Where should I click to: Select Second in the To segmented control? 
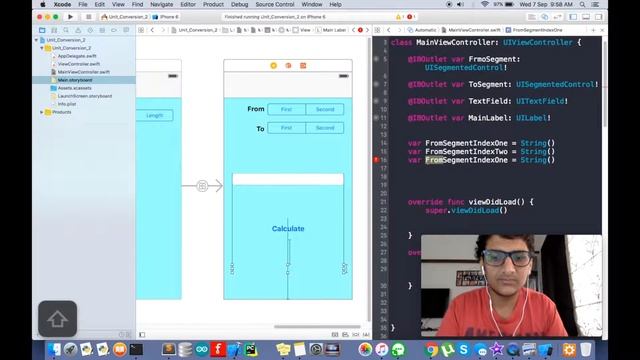click(325, 128)
